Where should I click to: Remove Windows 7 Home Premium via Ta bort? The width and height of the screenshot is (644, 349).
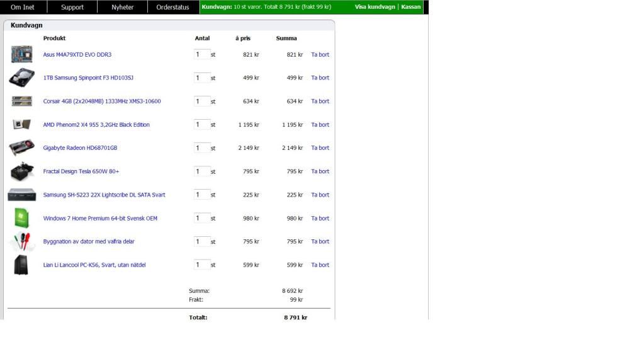(320, 219)
